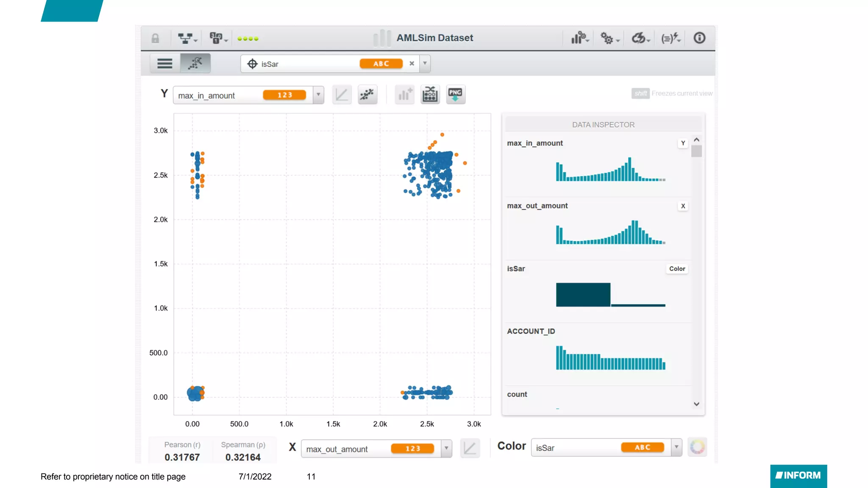Switch to scatter plot view mode
The height and width of the screenshot is (488, 868).
click(x=195, y=64)
